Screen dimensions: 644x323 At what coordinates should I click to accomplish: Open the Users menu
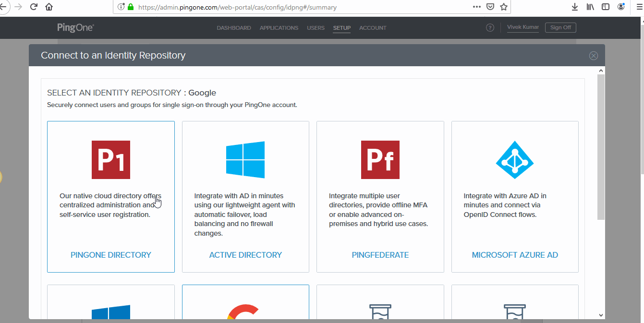[x=316, y=28]
